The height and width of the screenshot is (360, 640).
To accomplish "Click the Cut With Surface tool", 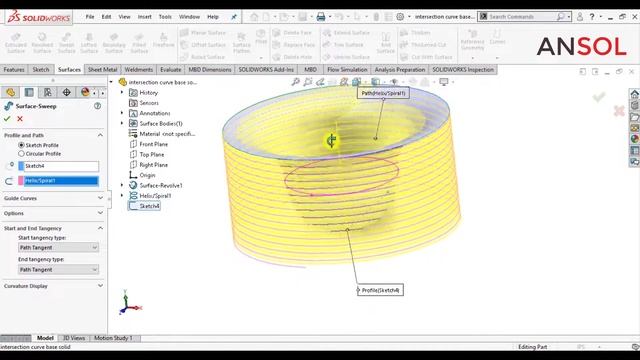I will (427, 57).
